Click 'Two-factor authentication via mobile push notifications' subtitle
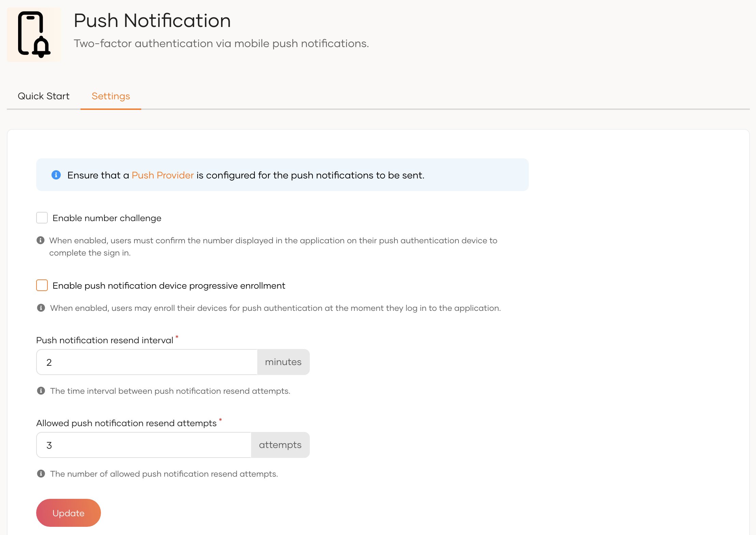756x535 pixels. pos(221,43)
